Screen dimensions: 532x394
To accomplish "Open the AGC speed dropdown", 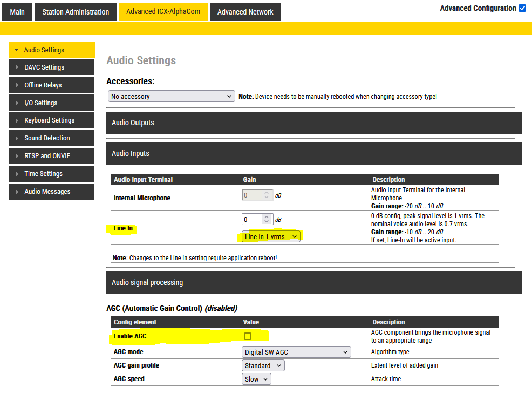I will [256, 379].
